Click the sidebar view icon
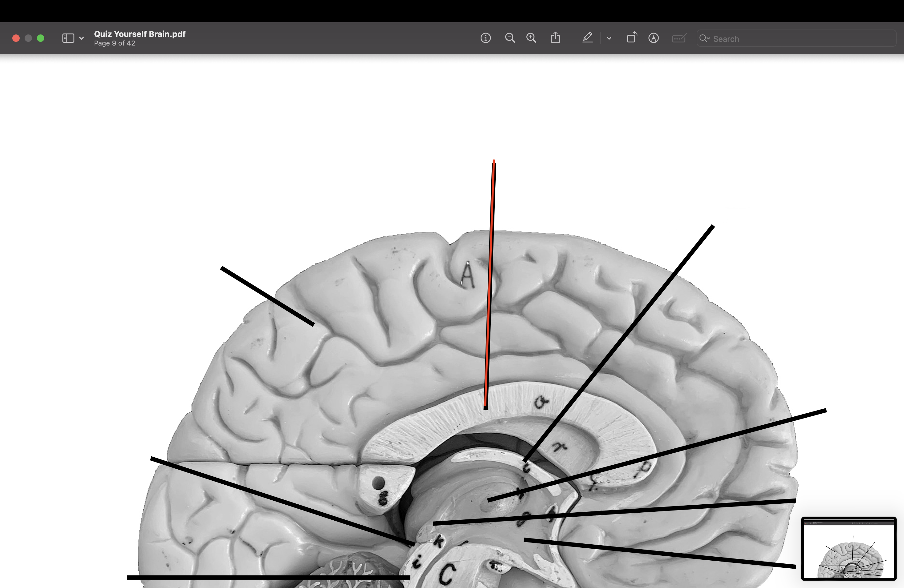 (68, 38)
